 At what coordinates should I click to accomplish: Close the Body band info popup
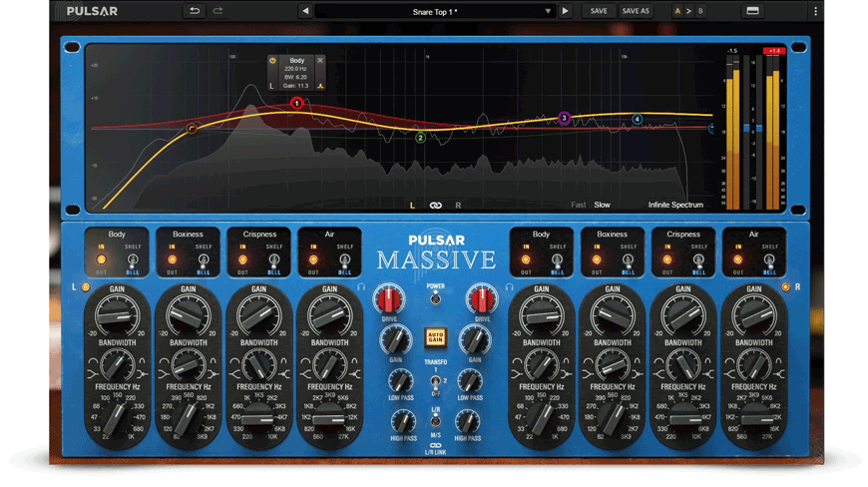[320, 61]
